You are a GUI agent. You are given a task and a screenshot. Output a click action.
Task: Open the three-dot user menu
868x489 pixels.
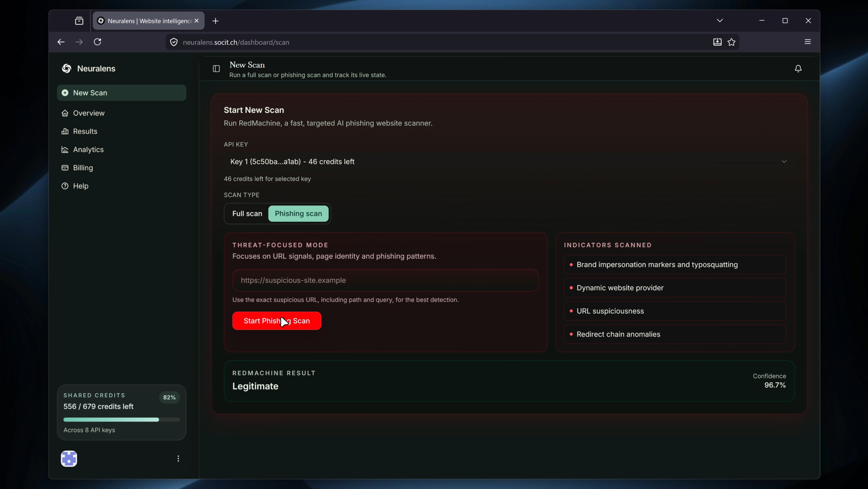pos(178,458)
